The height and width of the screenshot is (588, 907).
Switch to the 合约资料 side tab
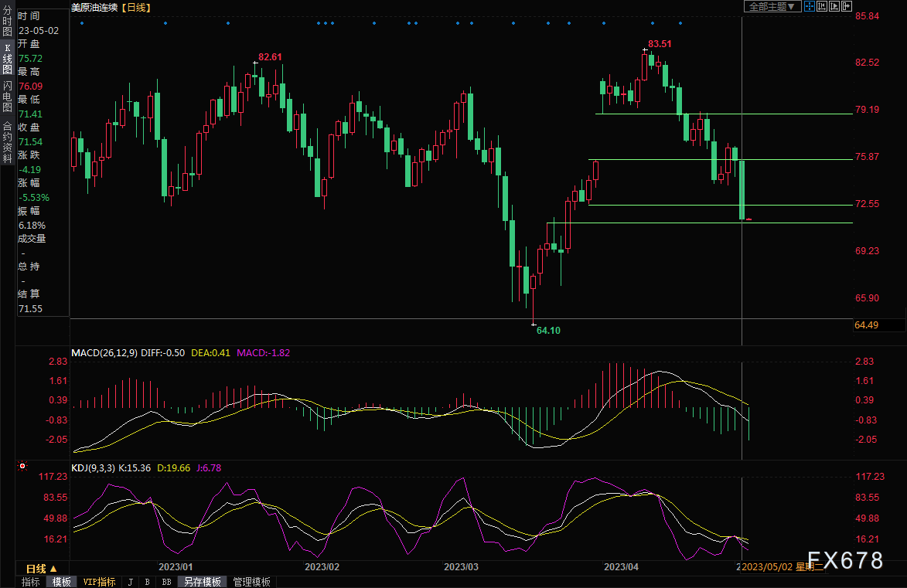coord(7,141)
